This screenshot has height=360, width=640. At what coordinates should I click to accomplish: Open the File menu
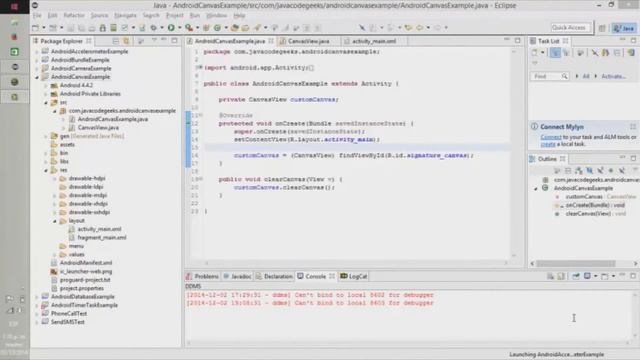(x=37, y=16)
